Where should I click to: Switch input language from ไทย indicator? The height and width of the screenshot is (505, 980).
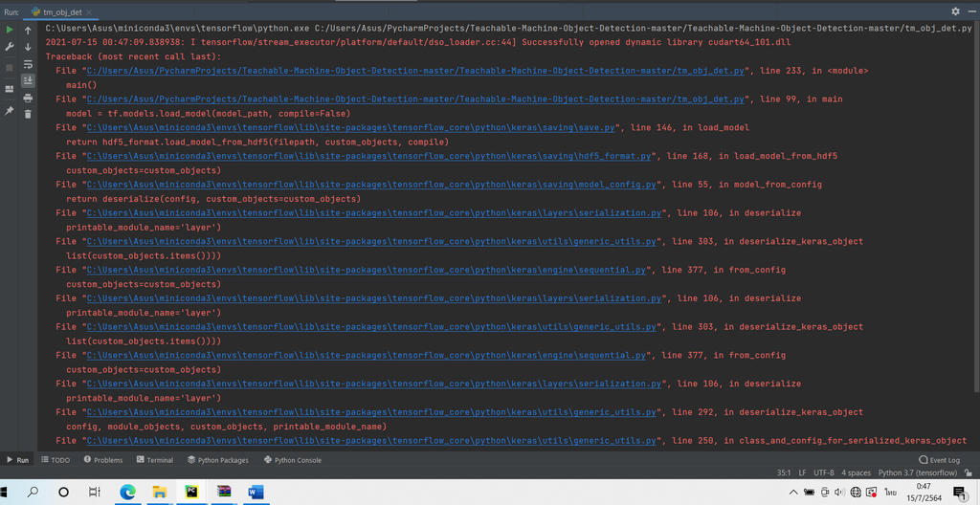point(890,493)
